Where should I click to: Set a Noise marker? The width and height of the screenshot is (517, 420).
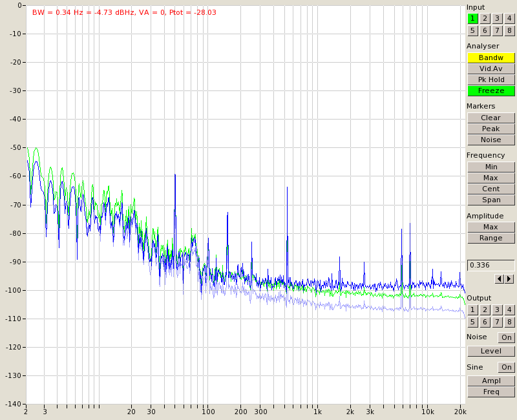click(491, 140)
